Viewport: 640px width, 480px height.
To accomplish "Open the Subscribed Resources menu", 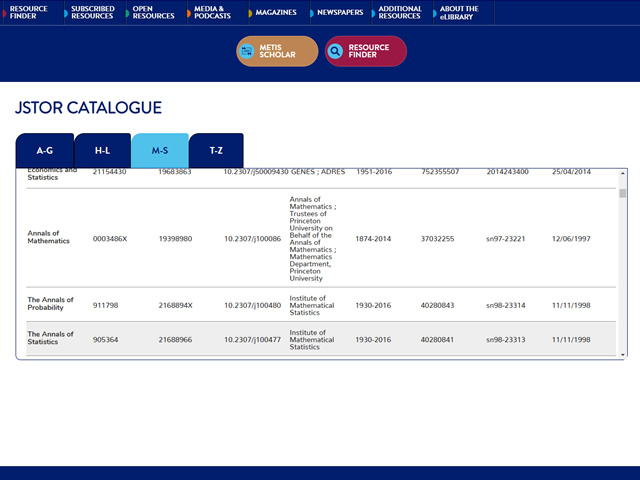I will (93, 13).
